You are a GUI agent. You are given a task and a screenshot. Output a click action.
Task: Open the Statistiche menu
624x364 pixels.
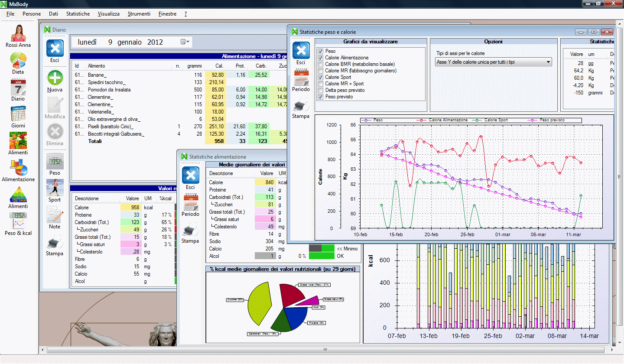pyautogui.click(x=78, y=14)
